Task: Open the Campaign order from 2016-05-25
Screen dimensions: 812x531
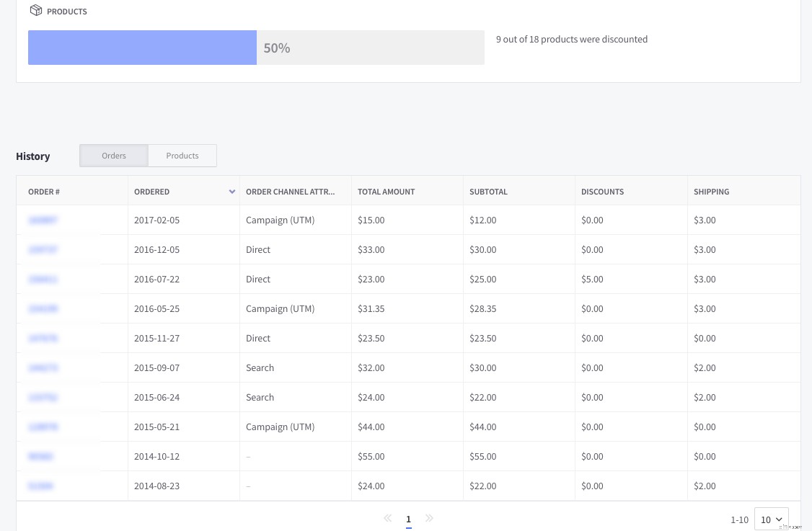Action: [x=43, y=308]
